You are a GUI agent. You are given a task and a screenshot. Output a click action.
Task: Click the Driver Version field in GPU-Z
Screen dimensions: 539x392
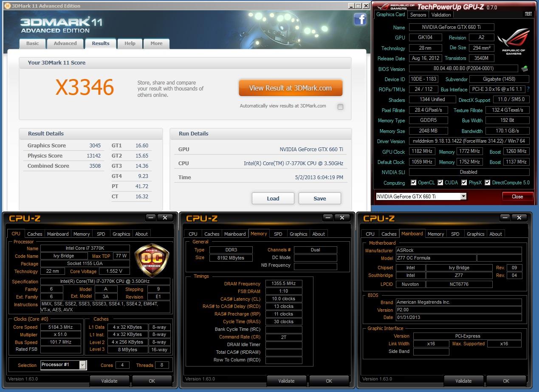pyautogui.click(x=469, y=141)
